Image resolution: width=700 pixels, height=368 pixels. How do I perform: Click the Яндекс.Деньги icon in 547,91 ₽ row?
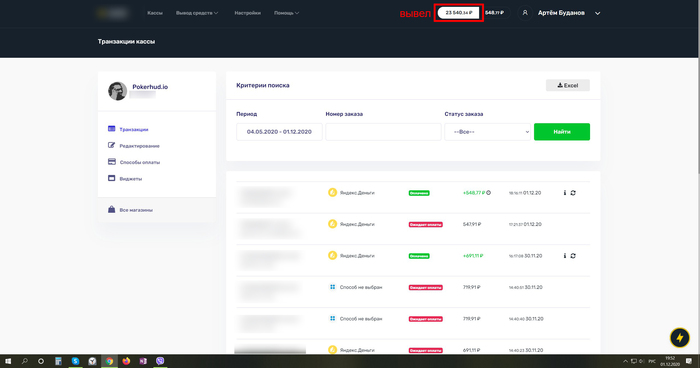(332, 224)
